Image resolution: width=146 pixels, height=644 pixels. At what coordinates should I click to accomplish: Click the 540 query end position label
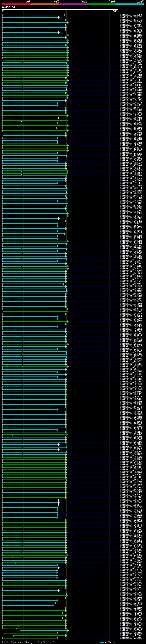(x=115, y=11)
